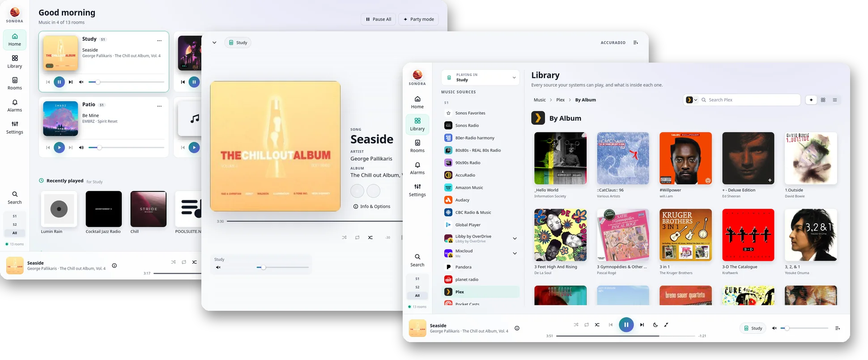Viewport: 868px width, 360px height.
Task: Open the queue icon in the Library window player bar
Action: (x=838, y=328)
